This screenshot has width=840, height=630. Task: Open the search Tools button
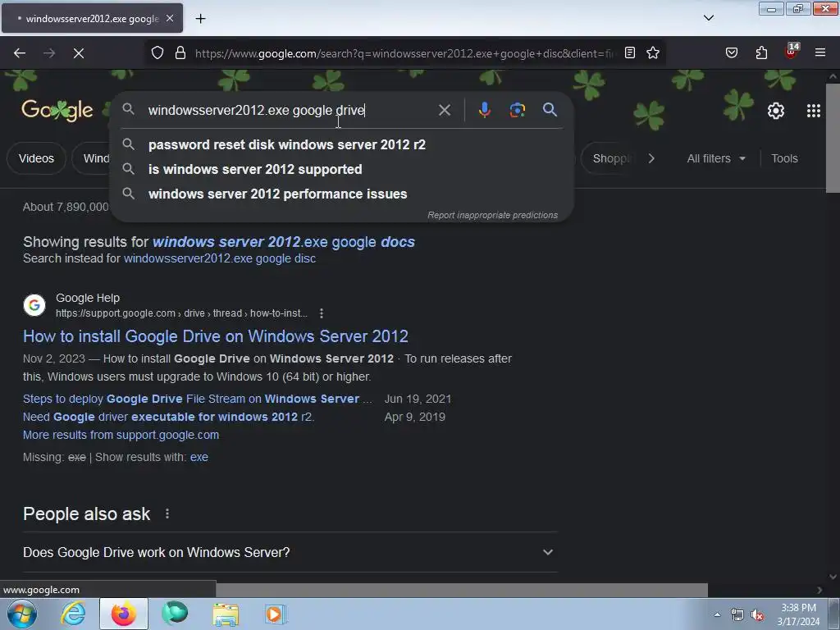point(784,158)
